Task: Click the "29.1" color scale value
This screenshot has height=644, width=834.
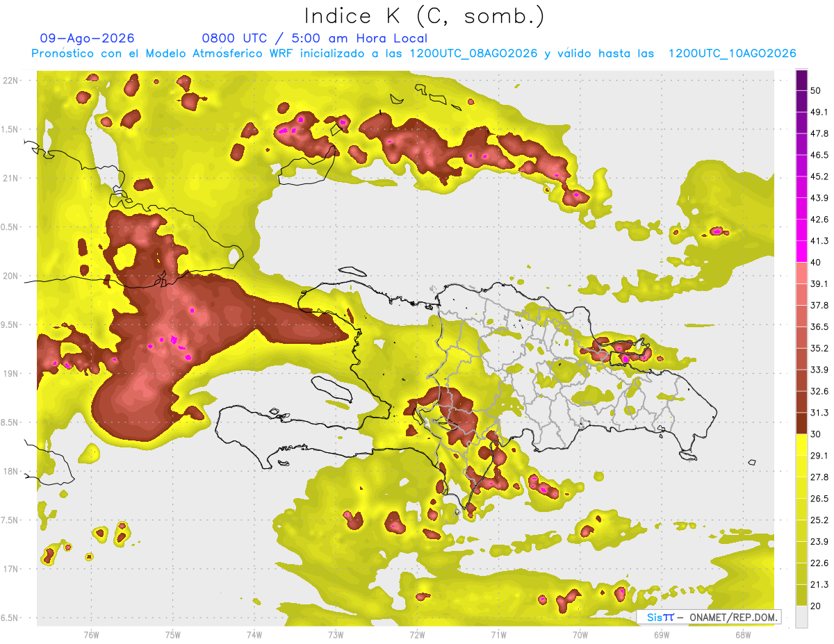Action: [819, 456]
